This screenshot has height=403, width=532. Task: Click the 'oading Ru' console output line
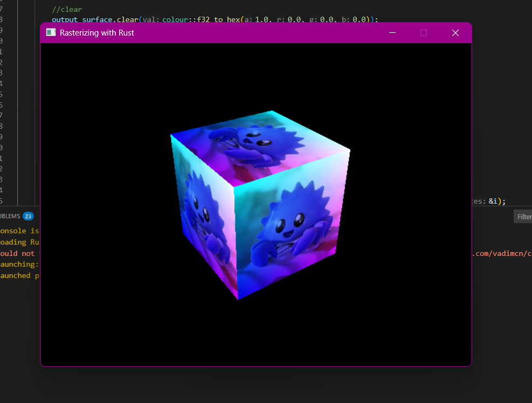pos(20,242)
